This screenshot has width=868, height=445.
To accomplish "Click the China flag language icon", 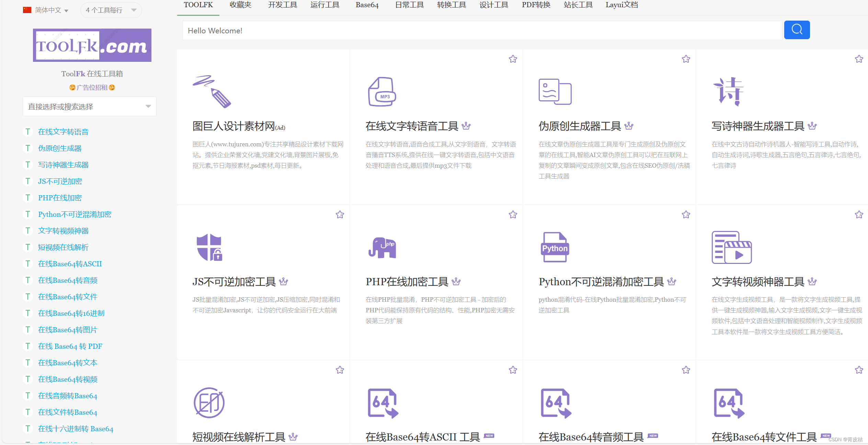I will pyautogui.click(x=27, y=10).
